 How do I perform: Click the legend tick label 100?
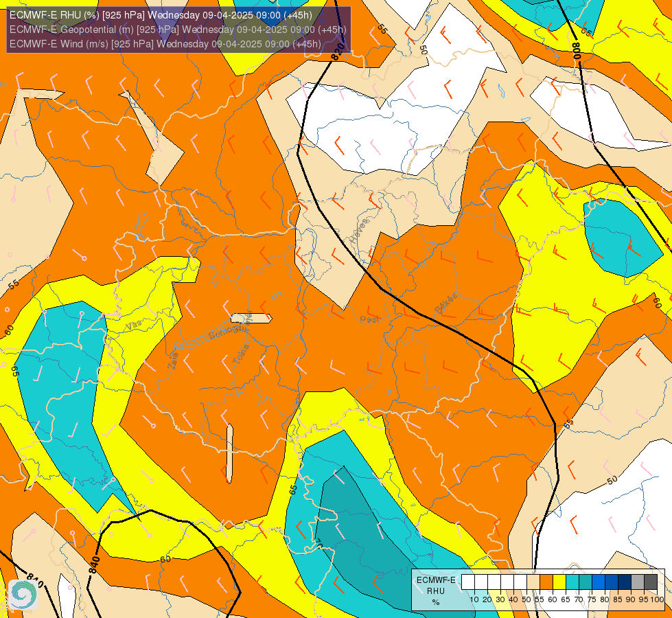pyautogui.click(x=658, y=599)
